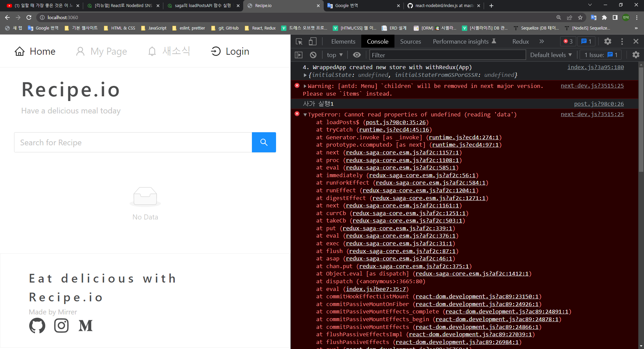Viewport: 644px width, 349px height.
Task: Switch to the Elements tab
Action: [x=343, y=41]
